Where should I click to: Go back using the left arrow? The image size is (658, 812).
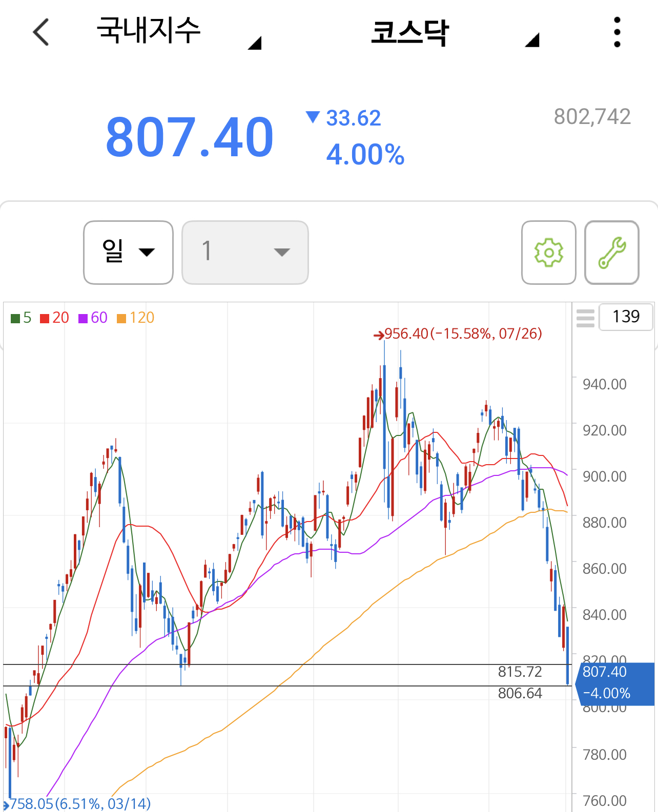coord(41,32)
